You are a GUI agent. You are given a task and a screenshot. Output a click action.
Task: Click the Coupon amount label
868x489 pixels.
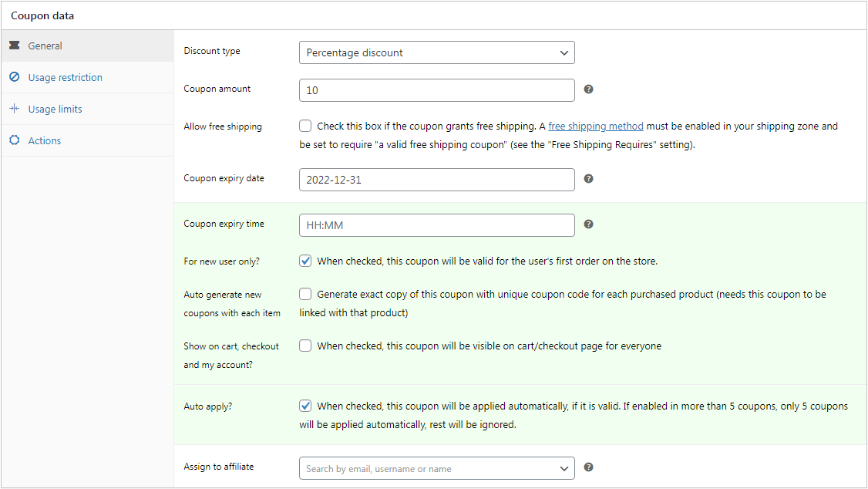coord(217,89)
